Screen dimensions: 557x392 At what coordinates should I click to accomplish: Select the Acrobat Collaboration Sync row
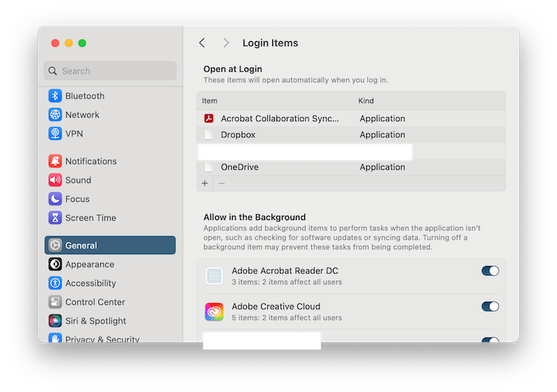pos(351,118)
